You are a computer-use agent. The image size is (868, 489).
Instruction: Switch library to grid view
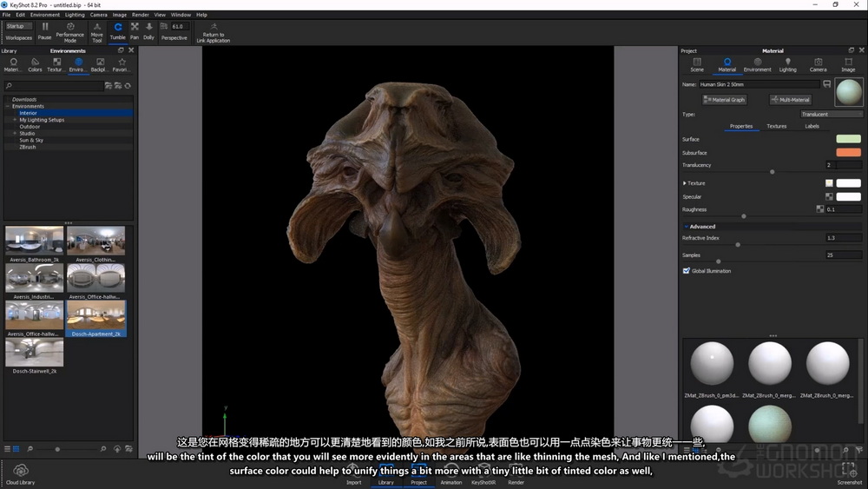pos(16,448)
